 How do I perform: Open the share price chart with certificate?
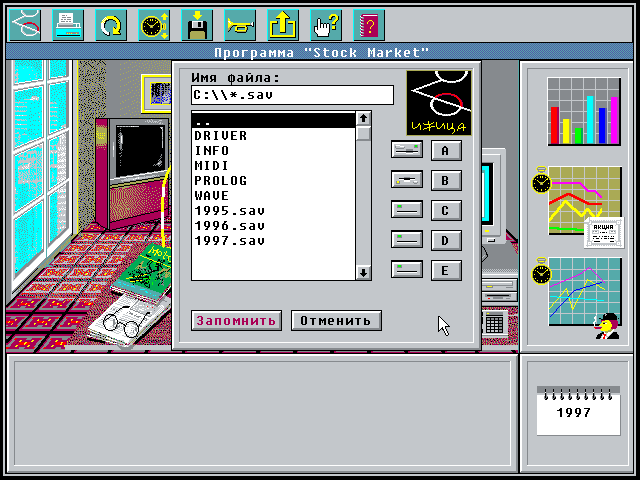click(578, 207)
